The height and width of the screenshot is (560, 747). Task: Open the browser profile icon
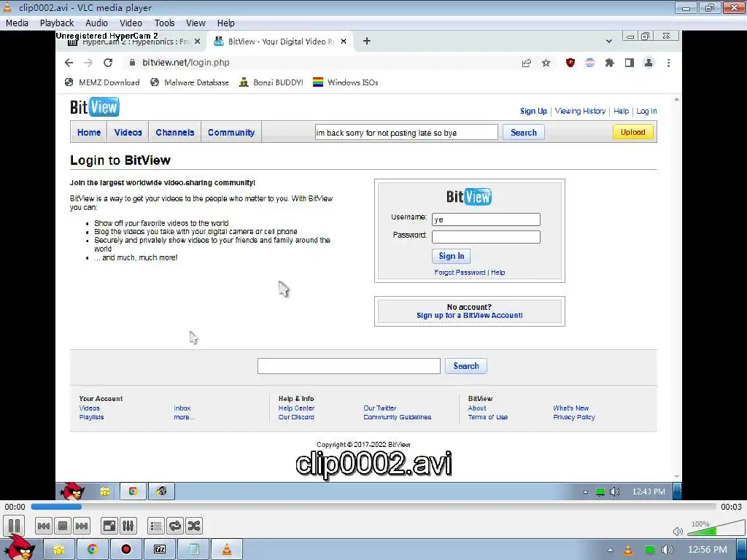click(649, 63)
